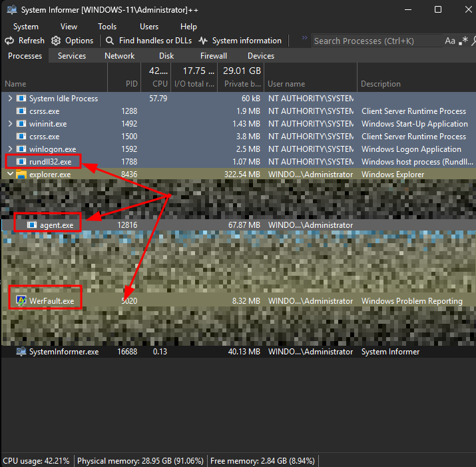The height and width of the screenshot is (467, 476).
Task: Click the 40.13 MB value of SystemInformer.exe
Action: point(244,352)
